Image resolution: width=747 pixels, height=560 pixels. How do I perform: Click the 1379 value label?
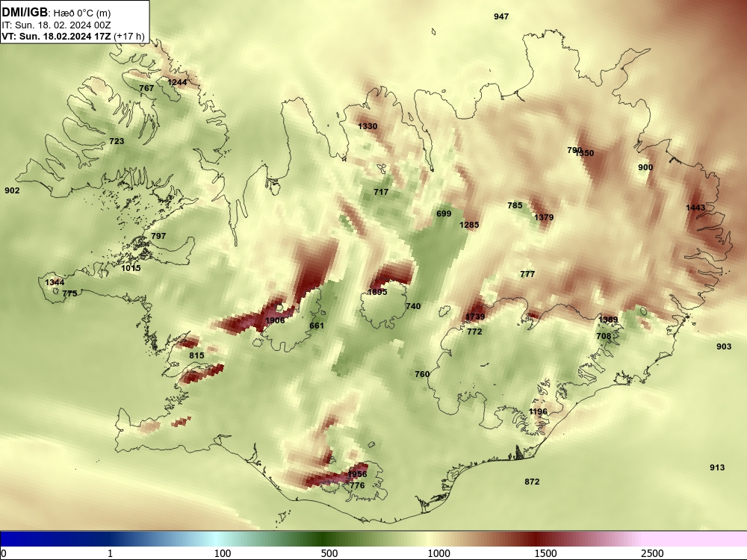coord(544,217)
